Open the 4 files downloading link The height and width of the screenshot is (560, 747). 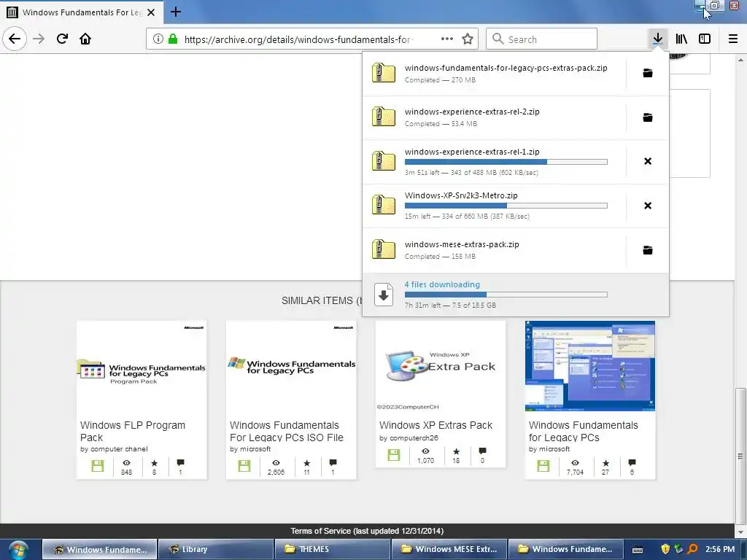tap(442, 284)
